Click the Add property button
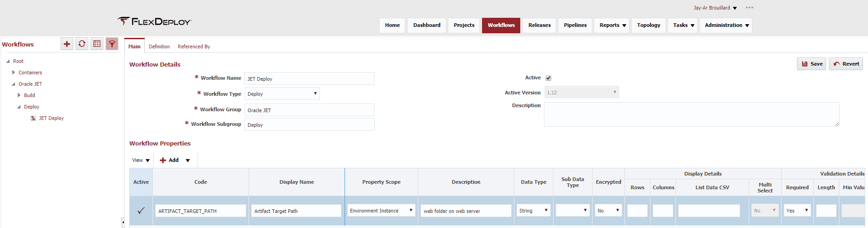The height and width of the screenshot is (228, 868). (169, 160)
